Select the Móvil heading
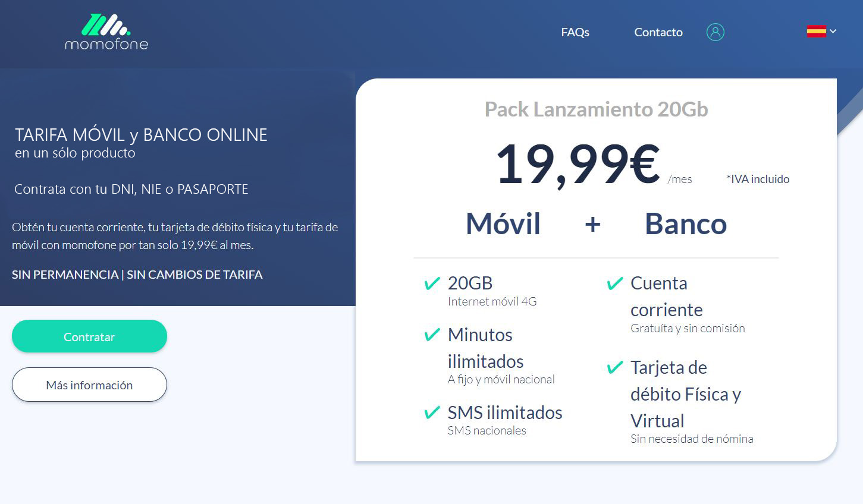 click(503, 223)
